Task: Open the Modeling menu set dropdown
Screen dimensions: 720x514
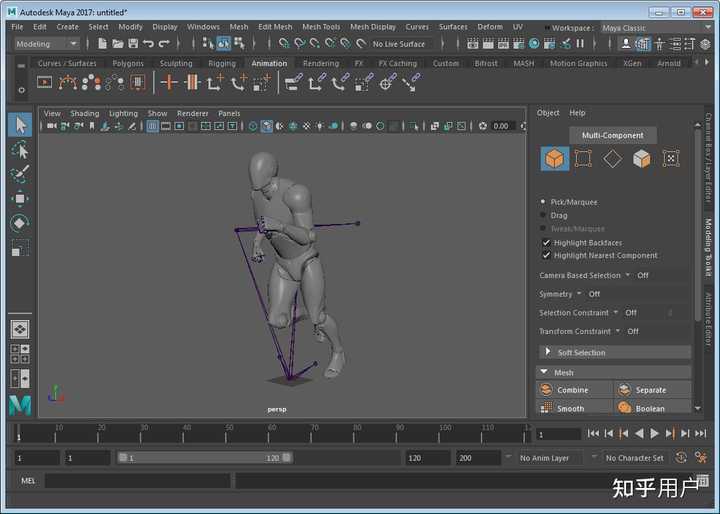Action: pos(46,44)
